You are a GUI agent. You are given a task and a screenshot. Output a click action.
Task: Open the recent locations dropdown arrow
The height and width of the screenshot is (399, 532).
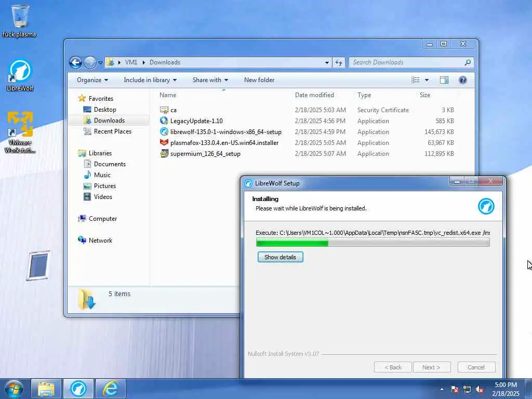pyautogui.click(x=100, y=63)
